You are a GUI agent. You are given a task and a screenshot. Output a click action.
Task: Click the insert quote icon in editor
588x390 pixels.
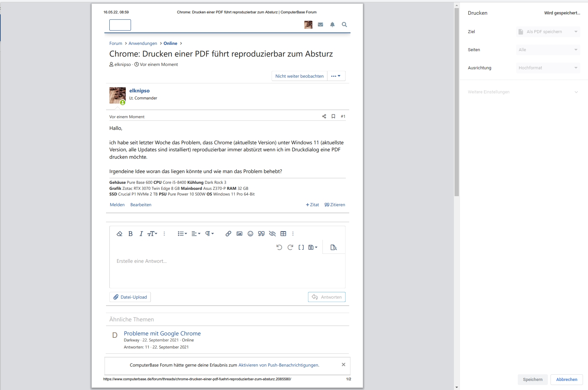point(261,234)
